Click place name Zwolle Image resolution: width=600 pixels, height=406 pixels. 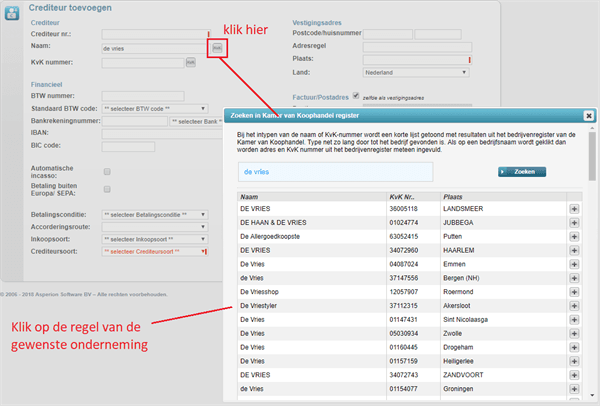(452, 333)
